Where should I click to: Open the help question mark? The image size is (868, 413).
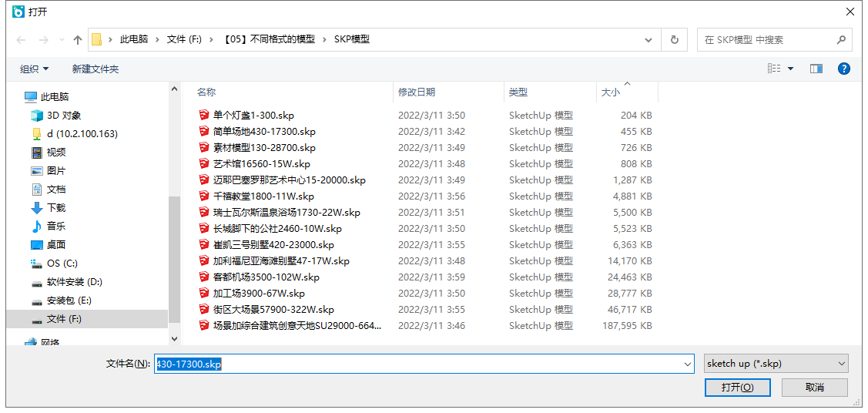(843, 69)
